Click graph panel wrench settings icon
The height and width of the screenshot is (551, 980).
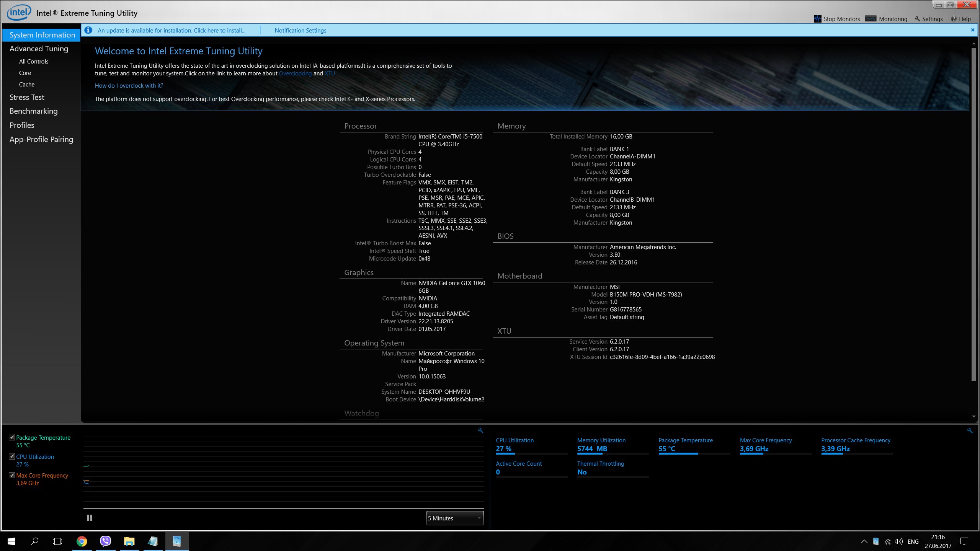pos(480,430)
